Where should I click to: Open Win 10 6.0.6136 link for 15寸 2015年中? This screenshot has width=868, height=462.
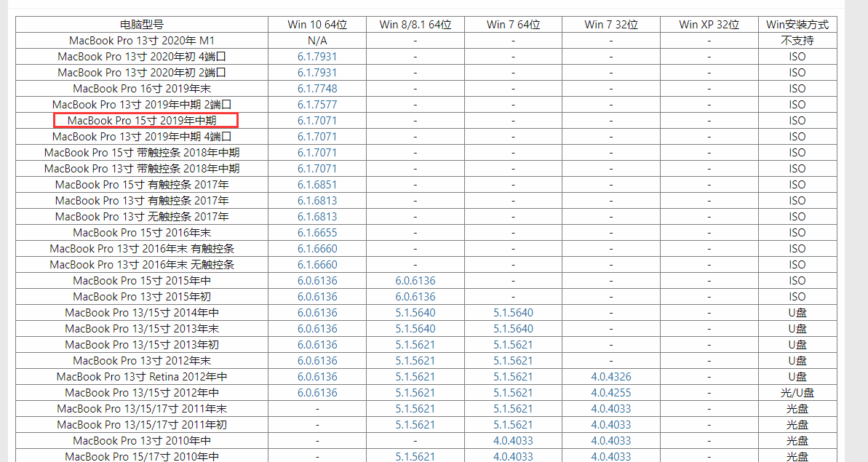317,281
